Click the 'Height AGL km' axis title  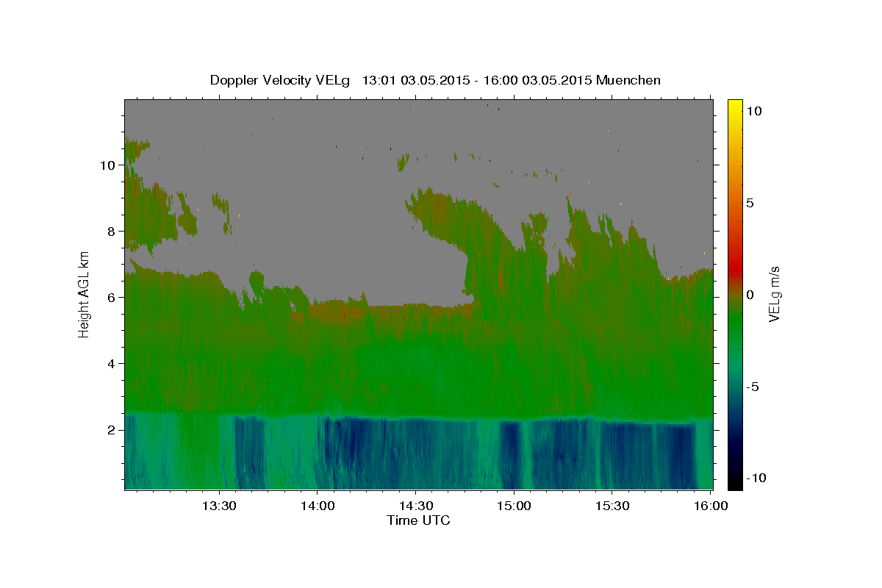coord(85,294)
